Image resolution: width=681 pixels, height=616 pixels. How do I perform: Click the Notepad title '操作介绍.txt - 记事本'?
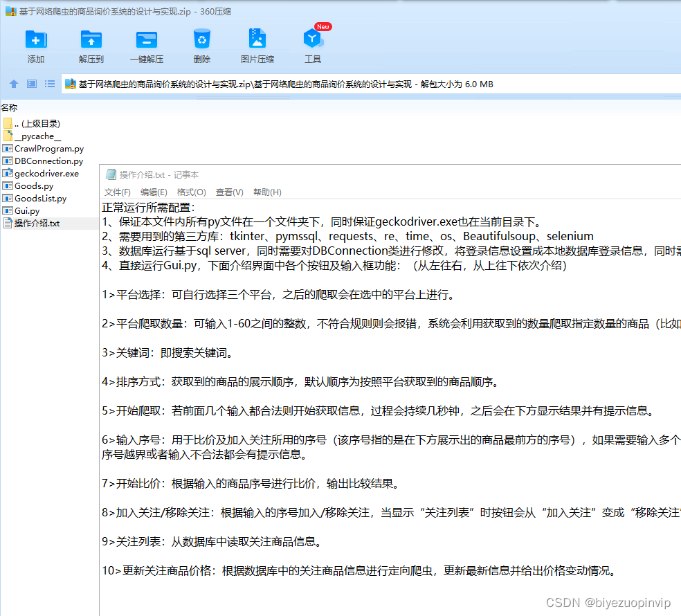(159, 174)
